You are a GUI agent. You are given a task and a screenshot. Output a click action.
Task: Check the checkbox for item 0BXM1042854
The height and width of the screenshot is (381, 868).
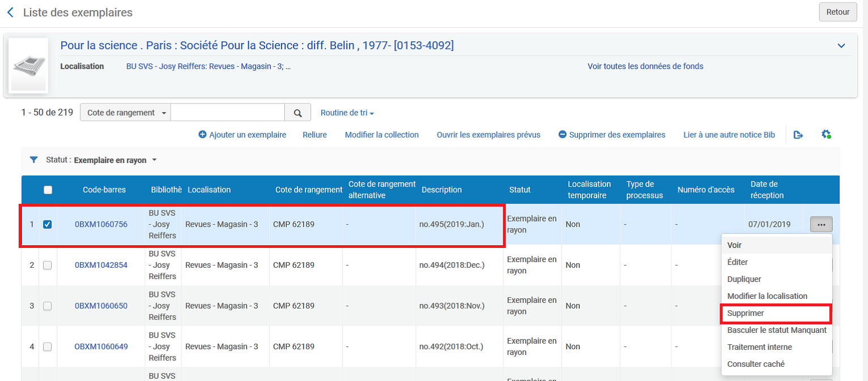pos(48,265)
